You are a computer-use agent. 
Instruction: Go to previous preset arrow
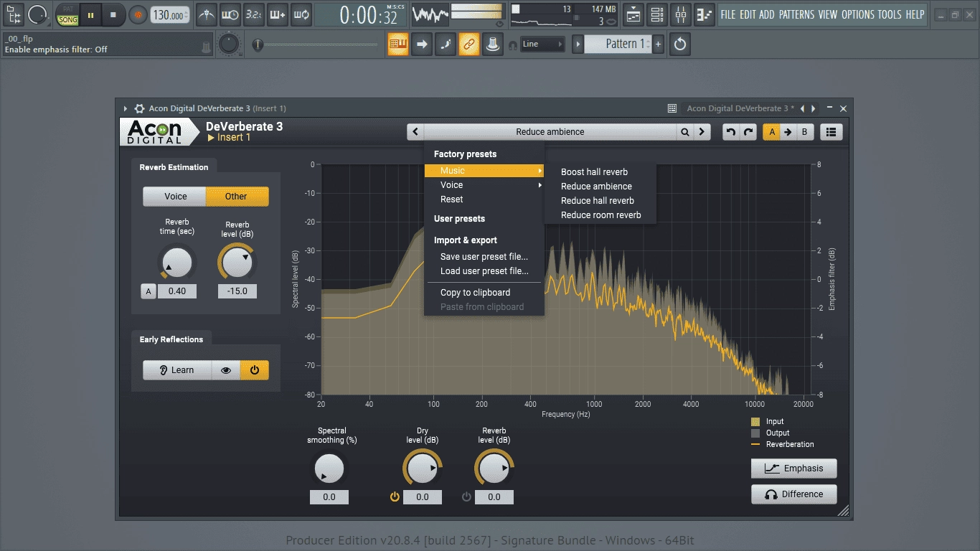pos(415,132)
